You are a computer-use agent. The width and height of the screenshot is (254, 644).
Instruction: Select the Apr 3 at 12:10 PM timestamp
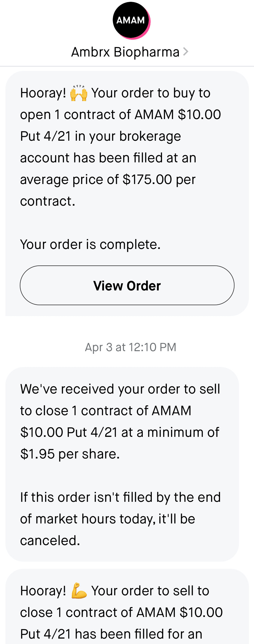point(130,347)
